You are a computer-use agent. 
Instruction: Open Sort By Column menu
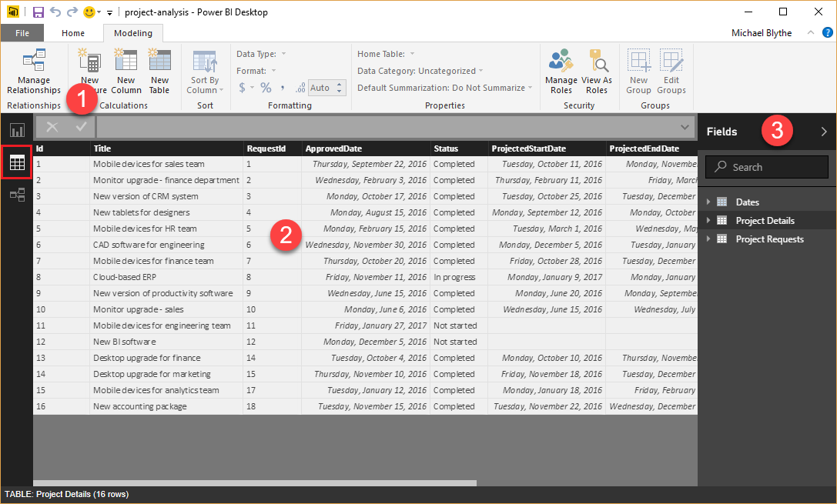205,72
